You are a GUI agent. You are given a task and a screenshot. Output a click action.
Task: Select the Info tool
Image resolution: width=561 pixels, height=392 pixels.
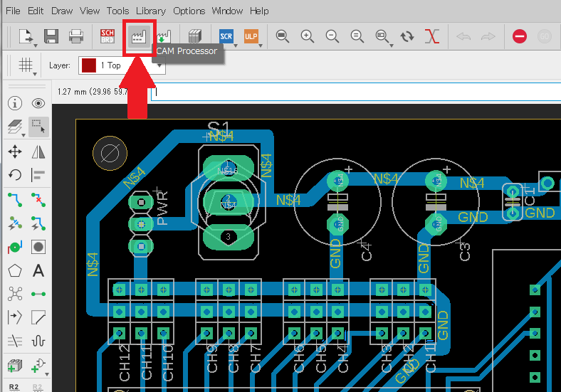(15, 103)
